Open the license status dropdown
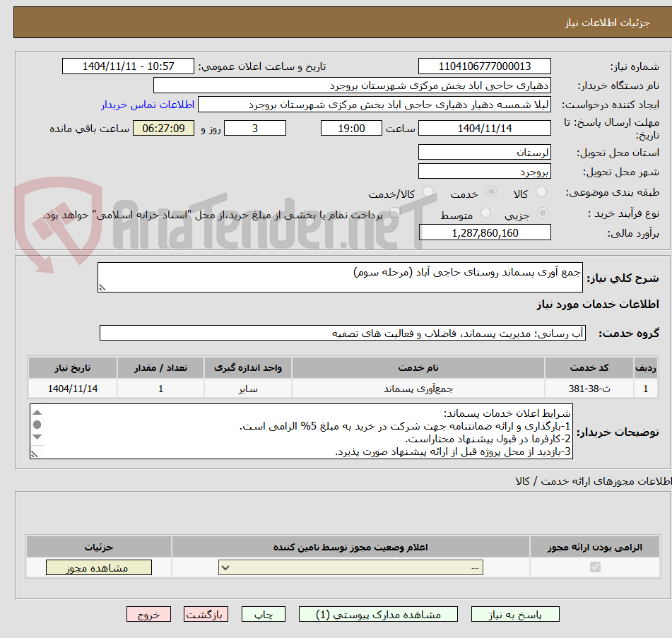 350,568
